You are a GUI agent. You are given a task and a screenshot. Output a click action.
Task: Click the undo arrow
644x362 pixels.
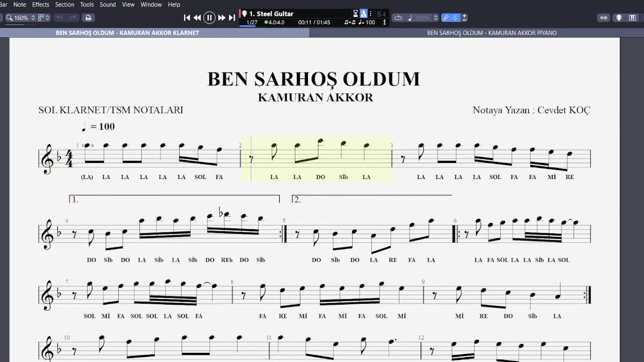(60, 18)
